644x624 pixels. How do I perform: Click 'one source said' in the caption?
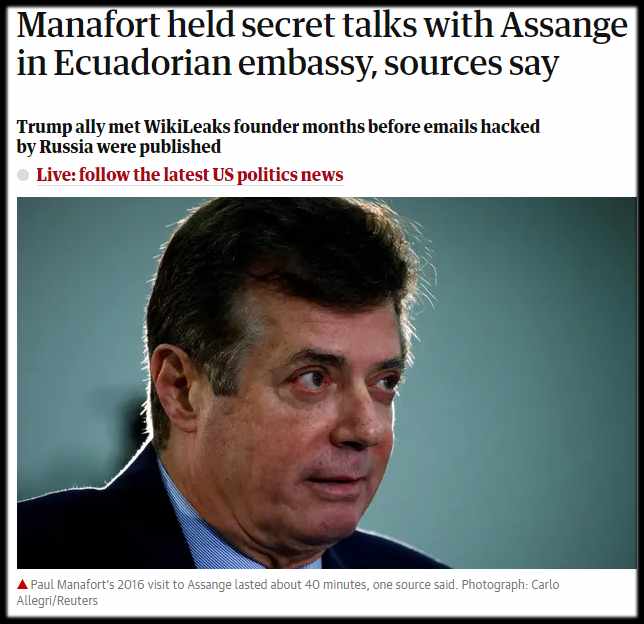point(415,584)
